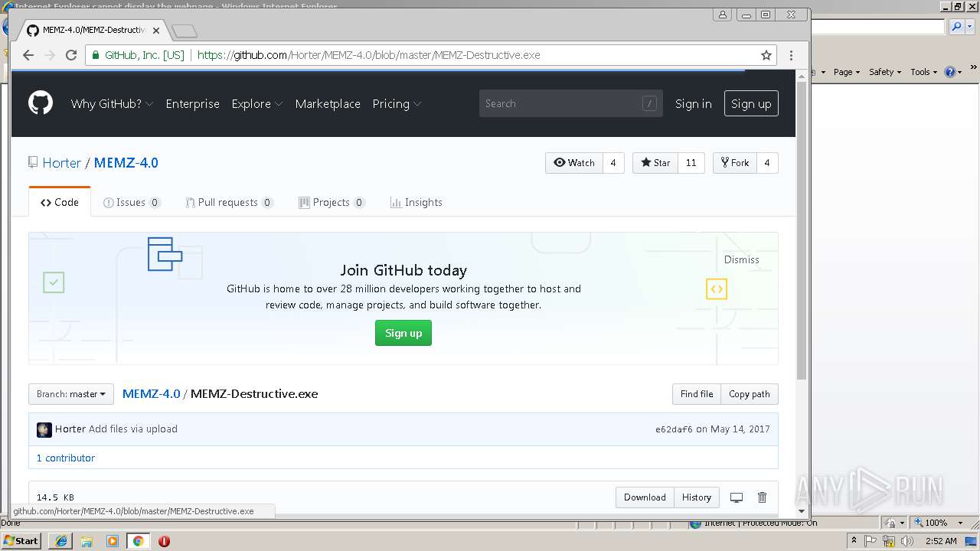Open the IE Page menu
Viewport: 980px width, 551px height.
[x=847, y=72]
